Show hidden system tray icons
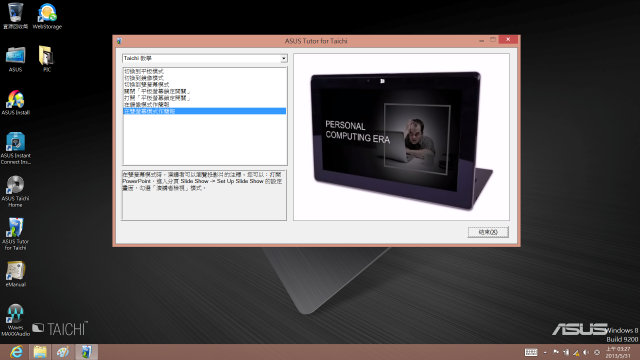Viewport: 640px width, 360px height. pos(545,352)
